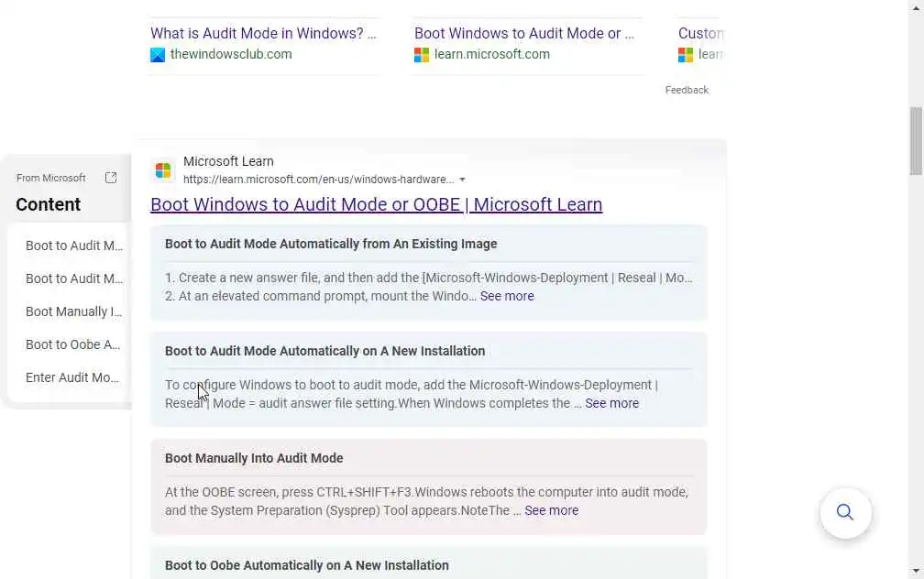Select first Boot to Audit M... content item

coord(74,246)
